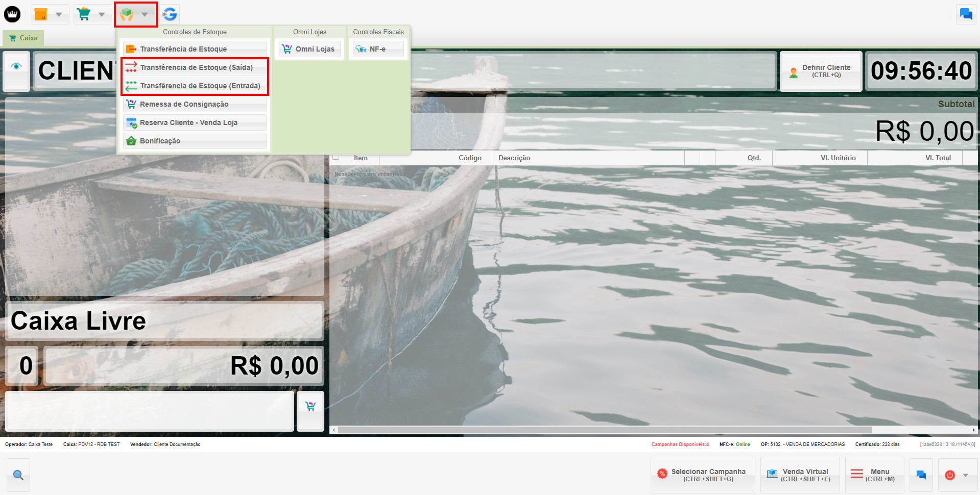Click the green shopping cart toolbar icon
The image size is (980, 495).
(x=84, y=14)
